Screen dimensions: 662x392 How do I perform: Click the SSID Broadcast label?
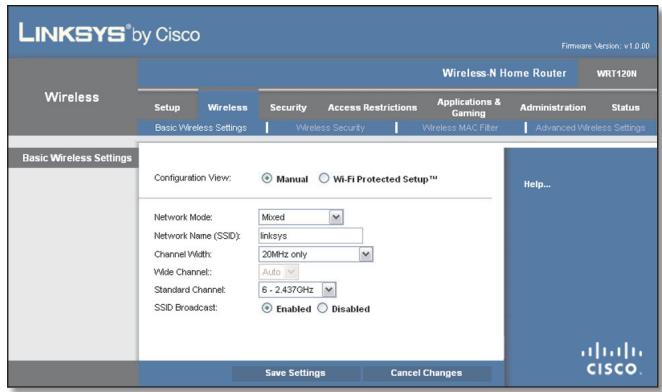(185, 308)
